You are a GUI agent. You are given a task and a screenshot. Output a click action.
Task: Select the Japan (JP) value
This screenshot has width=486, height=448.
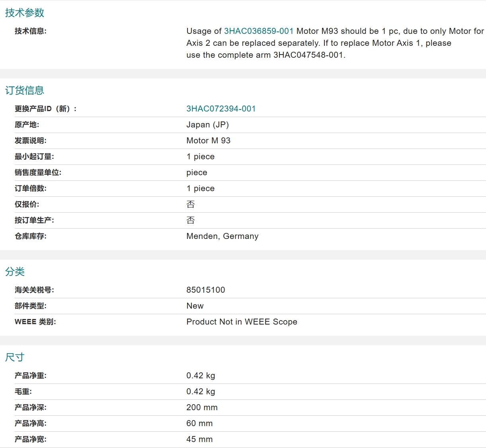[x=208, y=125]
